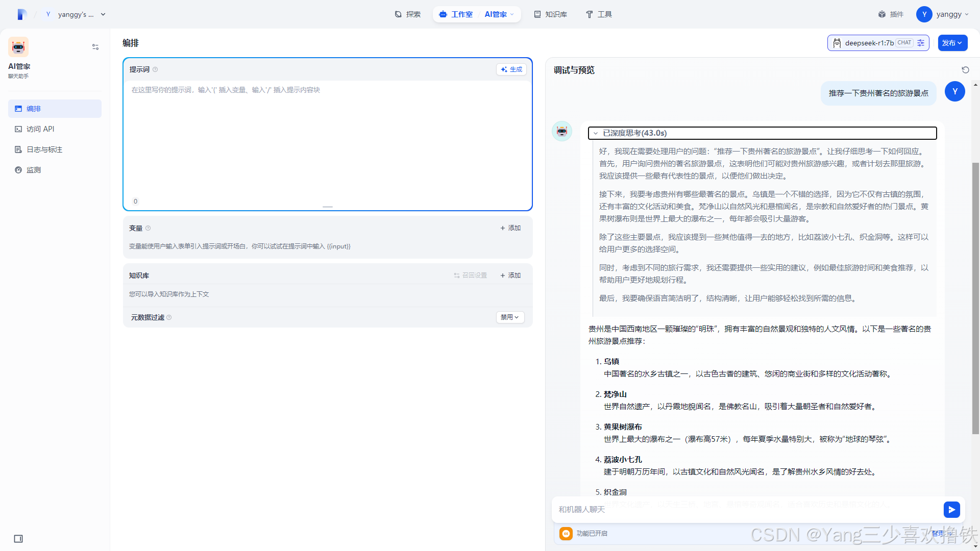Click the 提示词 help question icon
The width and height of the screenshot is (980, 551).
155,69
